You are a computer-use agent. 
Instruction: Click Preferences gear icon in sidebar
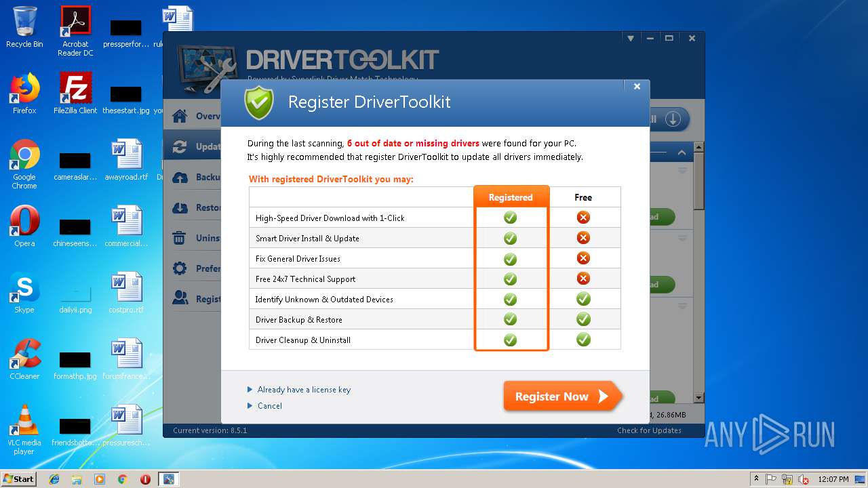[x=180, y=268]
